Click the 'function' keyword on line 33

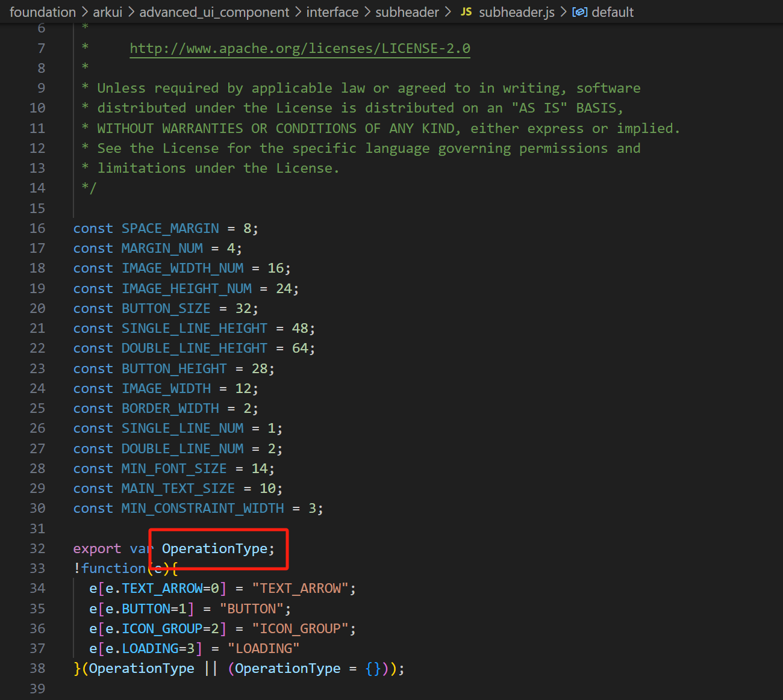coord(114,568)
